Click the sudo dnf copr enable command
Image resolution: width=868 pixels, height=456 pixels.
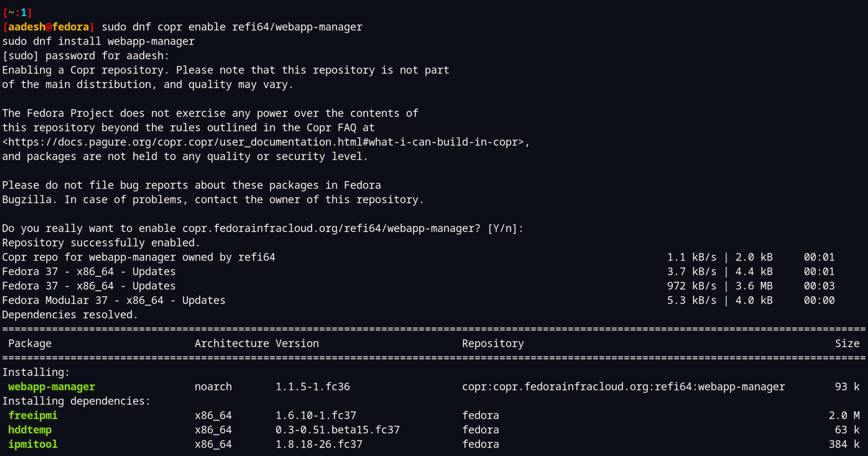[x=231, y=27]
